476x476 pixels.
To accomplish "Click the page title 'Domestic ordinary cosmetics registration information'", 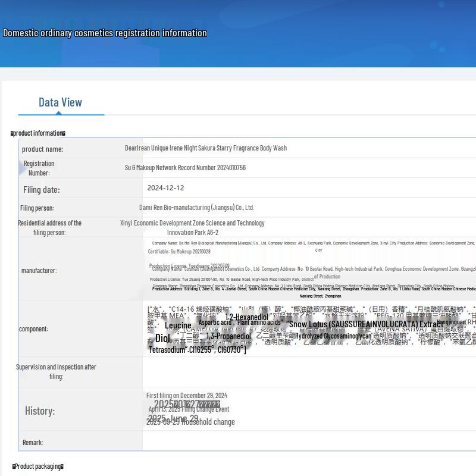I will pos(105,33).
